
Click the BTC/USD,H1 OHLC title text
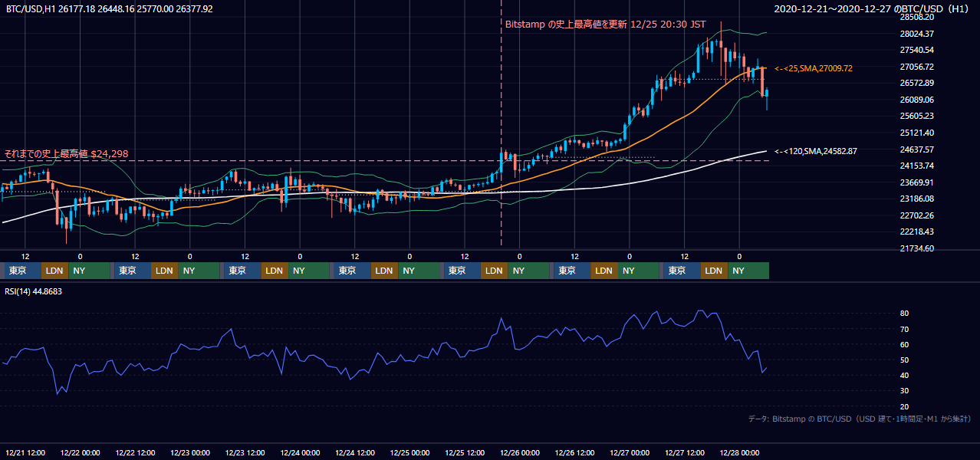110,9
